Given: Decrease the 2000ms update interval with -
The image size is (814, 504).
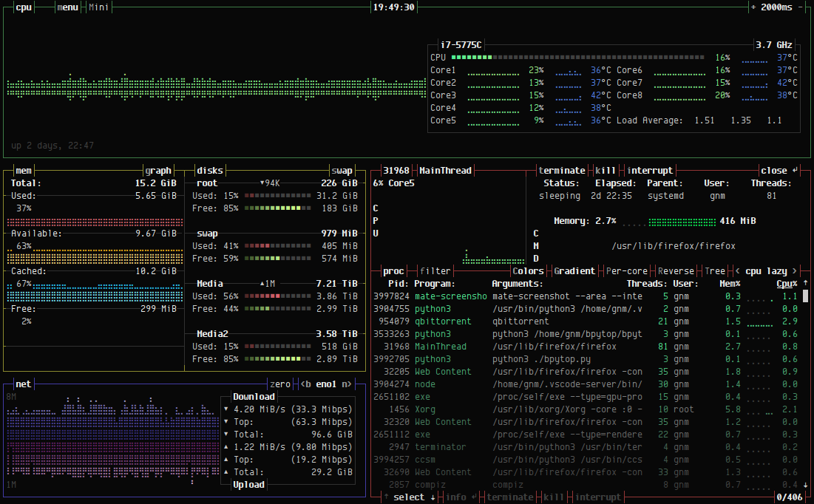Looking at the screenshot, I should point(800,7).
